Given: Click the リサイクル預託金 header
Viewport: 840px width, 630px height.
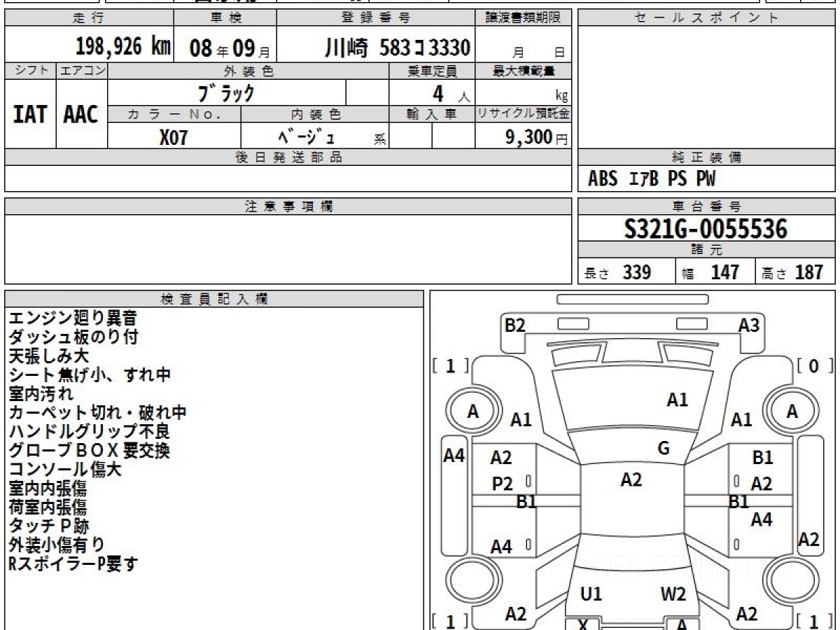Looking at the screenshot, I should [524, 114].
